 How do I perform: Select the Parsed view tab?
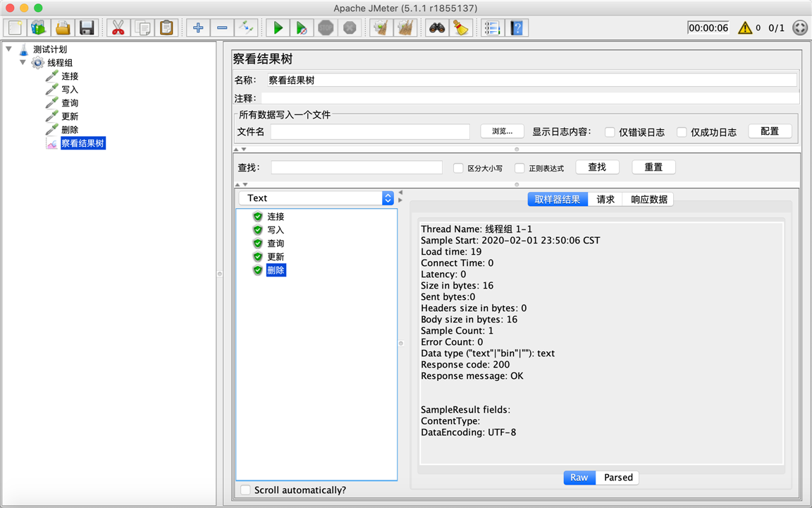click(x=617, y=478)
